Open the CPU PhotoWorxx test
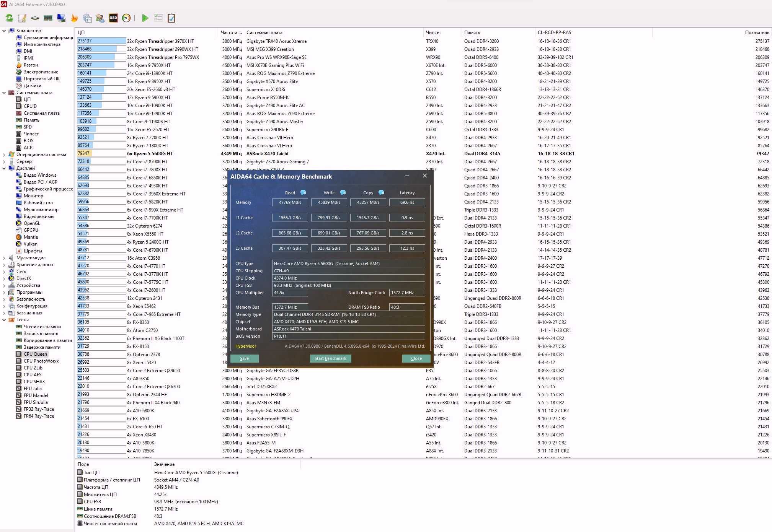Viewport: 772px width, 532px height. (x=41, y=361)
